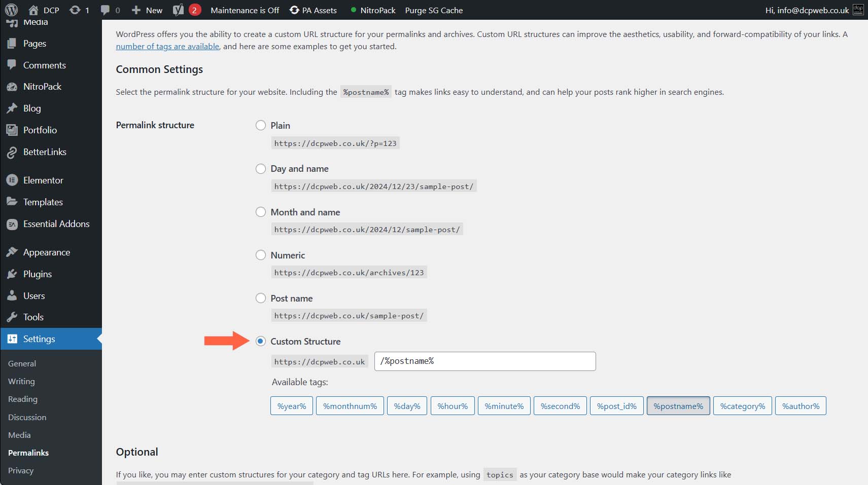This screenshot has width=868, height=485.
Task: Click the Elementor icon in the sidebar
Action: coord(12,180)
